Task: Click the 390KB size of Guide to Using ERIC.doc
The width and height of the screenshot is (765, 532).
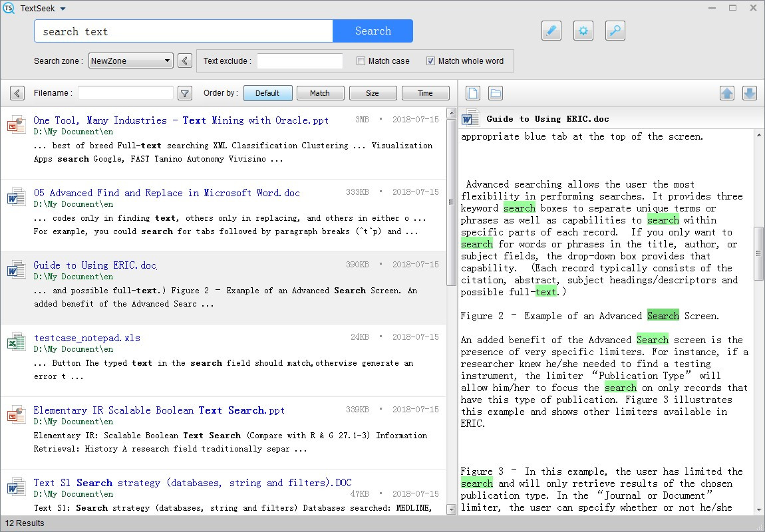Action: point(357,264)
